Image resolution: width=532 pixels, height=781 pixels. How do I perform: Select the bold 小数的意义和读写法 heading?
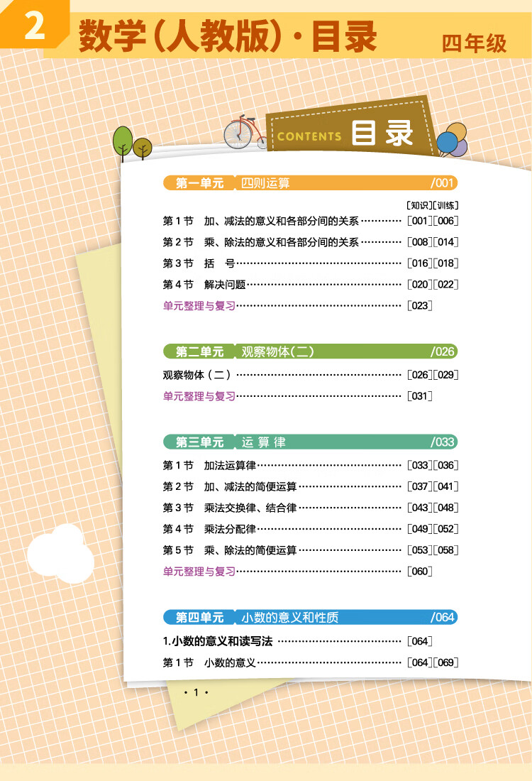coord(218,641)
